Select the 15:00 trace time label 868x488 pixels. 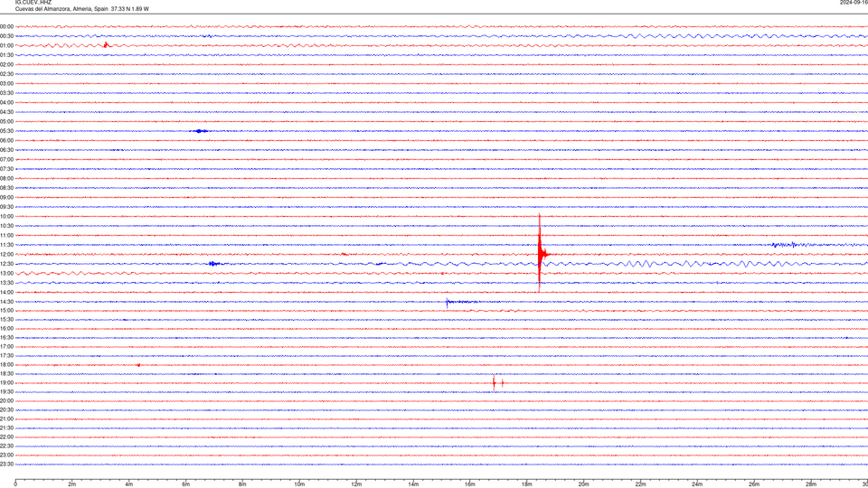[6, 310]
